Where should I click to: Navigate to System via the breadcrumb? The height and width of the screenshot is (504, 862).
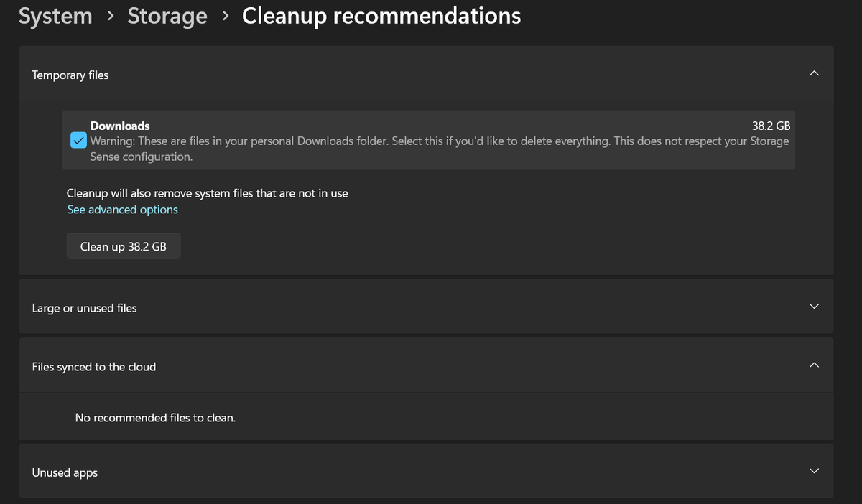(55, 16)
